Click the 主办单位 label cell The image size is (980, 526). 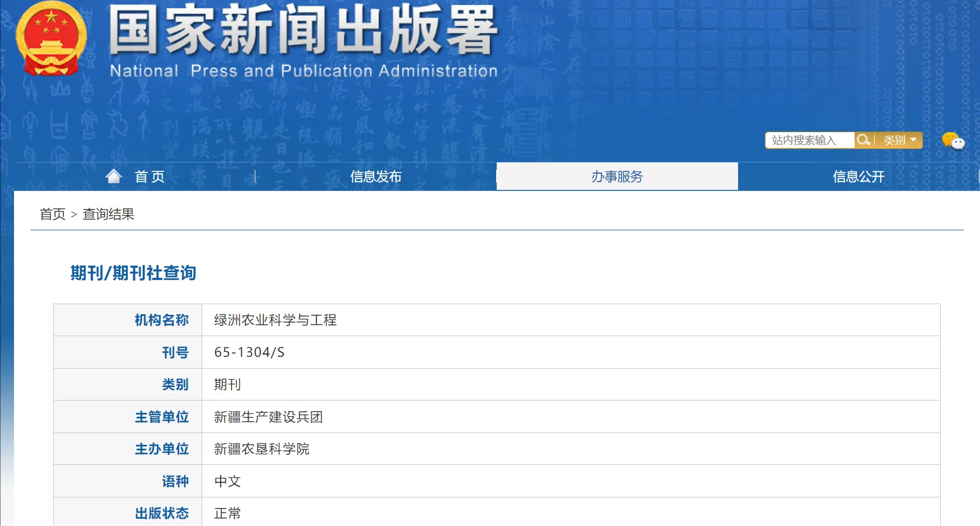(x=128, y=449)
